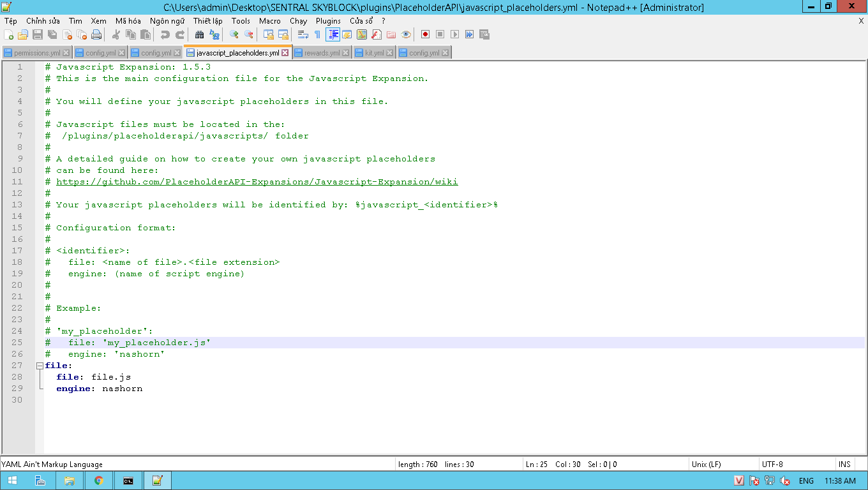
Task: Open Chrome from the Windows taskbar
Action: [99, 480]
